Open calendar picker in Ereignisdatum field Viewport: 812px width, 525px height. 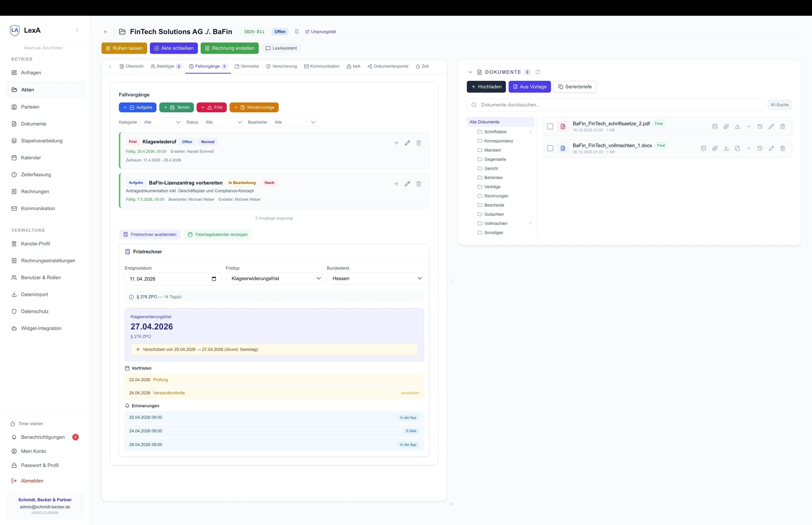[x=214, y=279]
